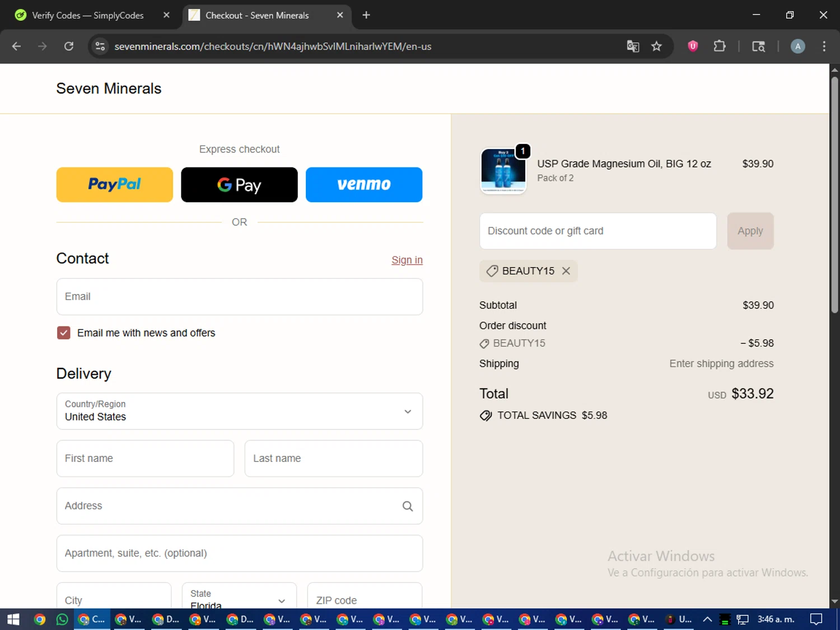Open the State dropdown showing Florida

[239, 595]
